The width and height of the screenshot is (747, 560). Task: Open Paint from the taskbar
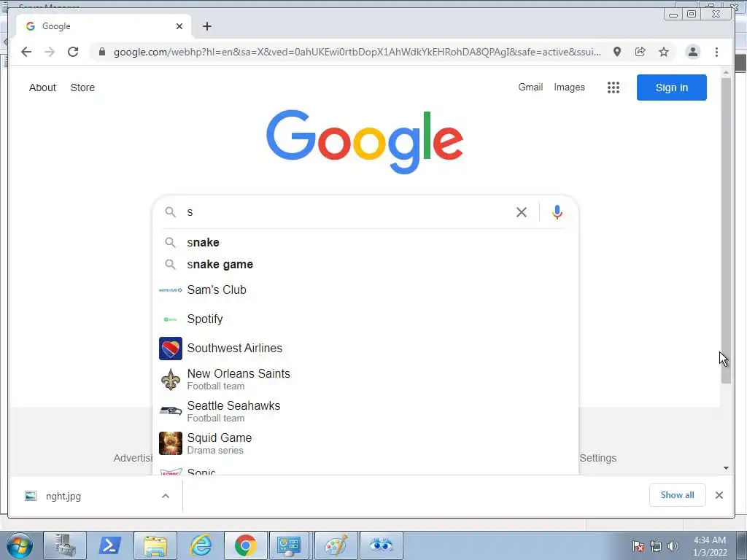[336, 545]
